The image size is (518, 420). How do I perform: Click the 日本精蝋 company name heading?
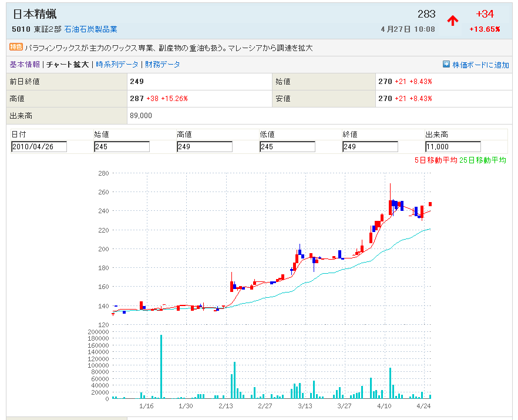point(35,14)
